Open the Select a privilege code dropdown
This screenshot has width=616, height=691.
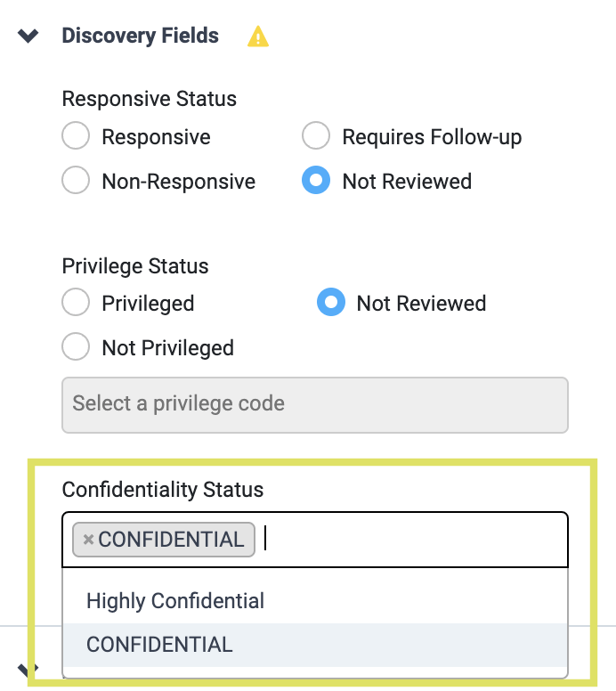[314, 404]
